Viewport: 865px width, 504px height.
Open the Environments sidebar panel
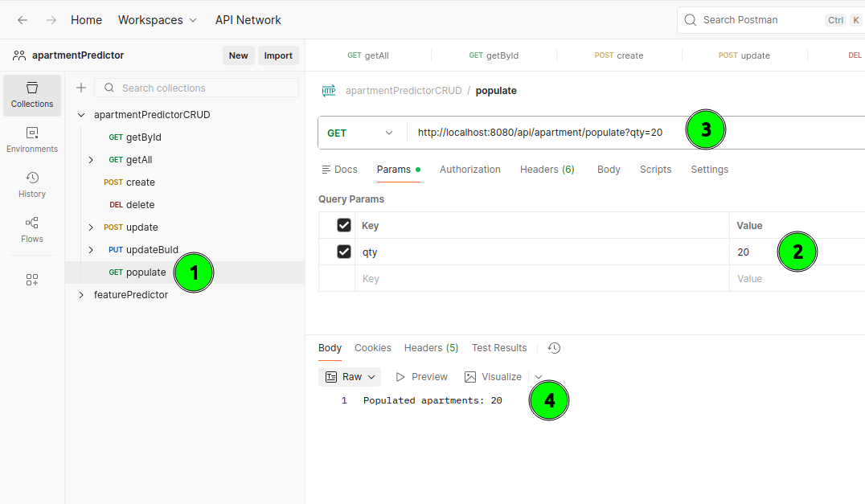(x=32, y=140)
